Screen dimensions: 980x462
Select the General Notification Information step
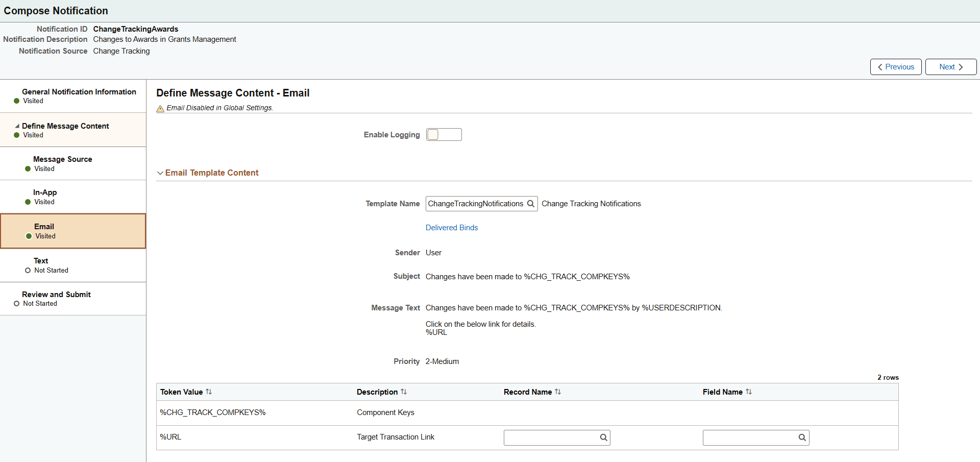79,92
